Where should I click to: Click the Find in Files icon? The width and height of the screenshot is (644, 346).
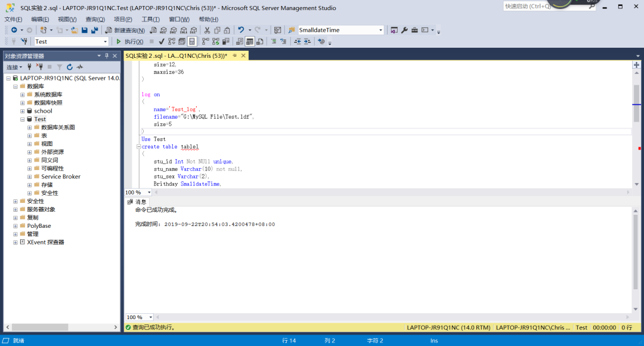click(x=292, y=30)
